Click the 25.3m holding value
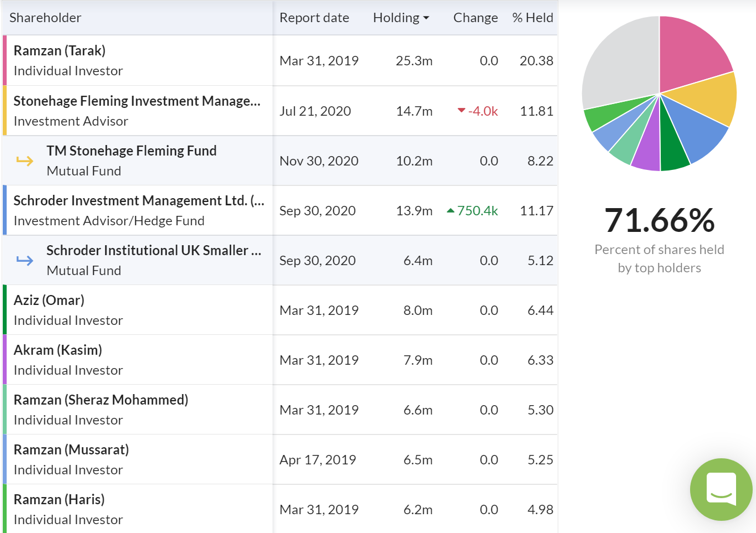The width and height of the screenshot is (756, 533). tap(414, 61)
